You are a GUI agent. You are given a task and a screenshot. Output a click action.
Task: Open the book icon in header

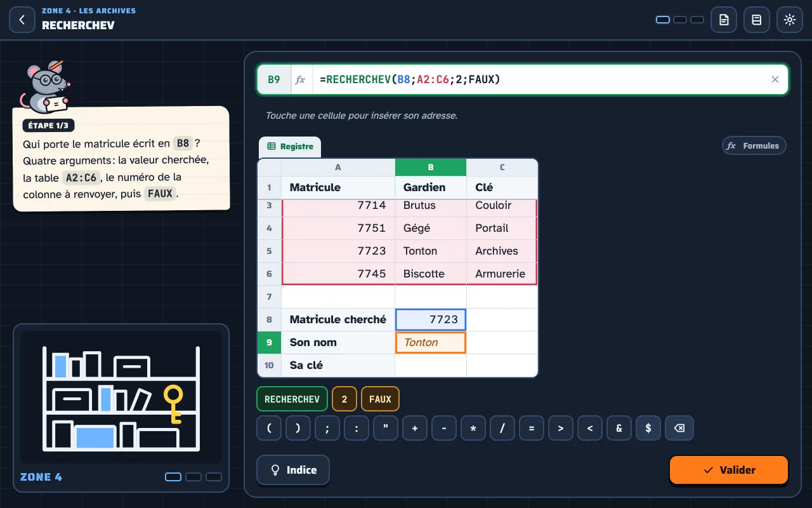pyautogui.click(x=757, y=20)
